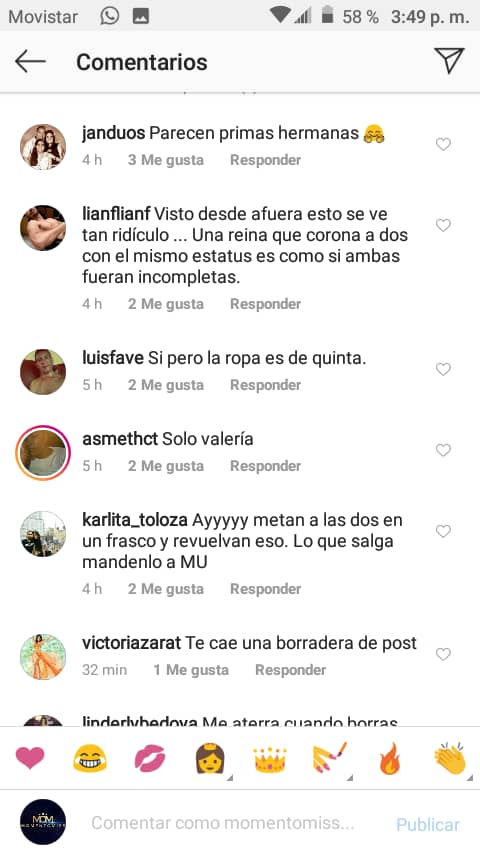Open the asmethct profile picture story
The height and width of the screenshot is (854, 480).
coord(43,453)
